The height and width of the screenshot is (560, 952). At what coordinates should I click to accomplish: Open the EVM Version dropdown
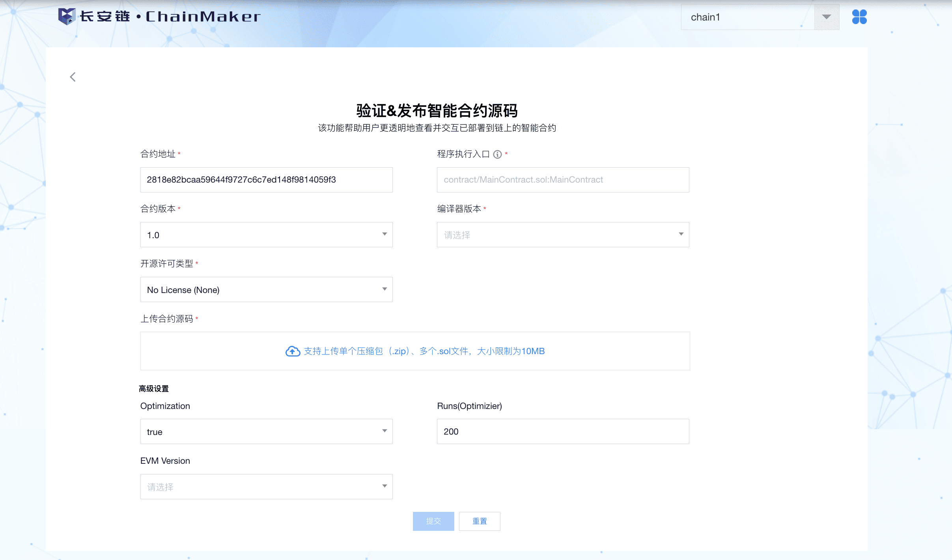click(266, 487)
